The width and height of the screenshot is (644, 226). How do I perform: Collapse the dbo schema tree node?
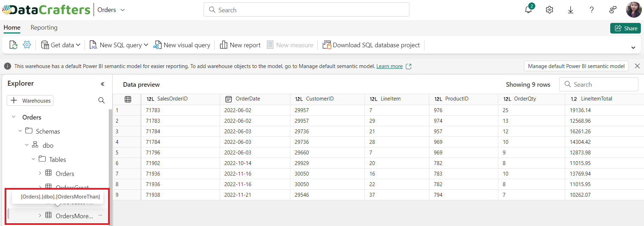[27, 145]
